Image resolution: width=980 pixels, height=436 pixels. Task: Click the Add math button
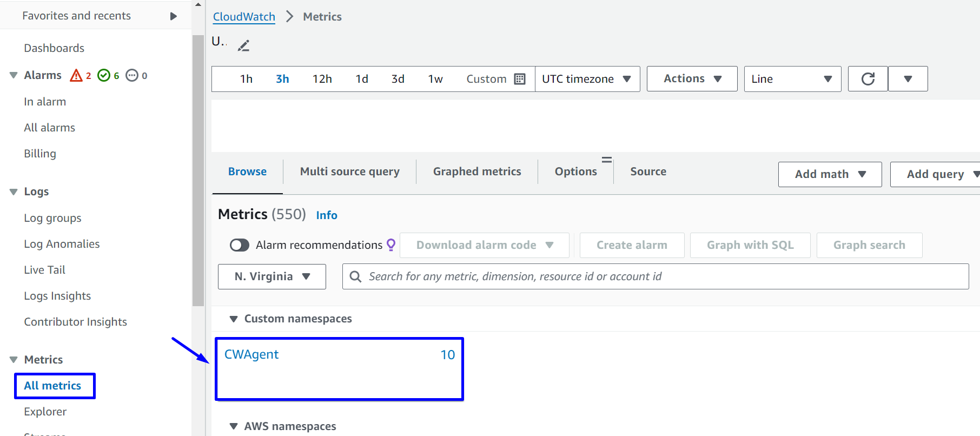(x=829, y=174)
